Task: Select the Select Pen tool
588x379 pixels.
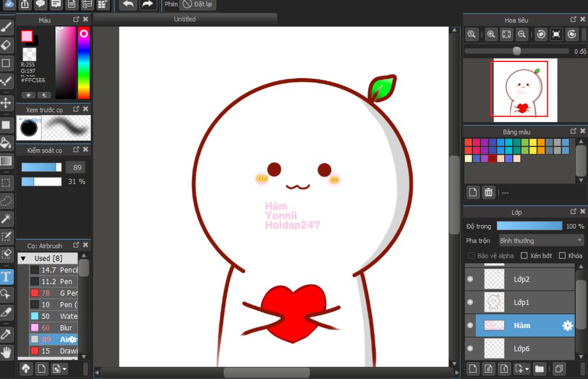Action: point(6,236)
